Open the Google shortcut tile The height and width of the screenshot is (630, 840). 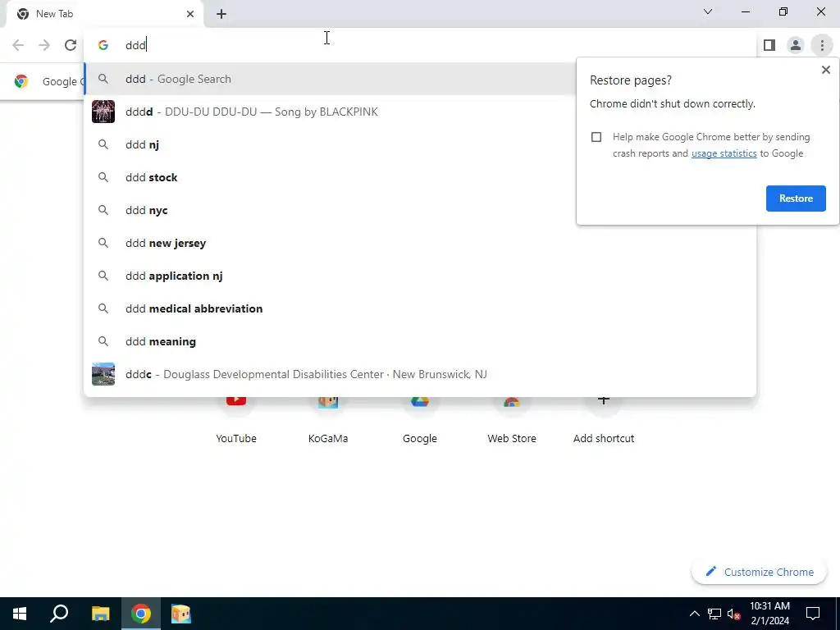coord(420,423)
